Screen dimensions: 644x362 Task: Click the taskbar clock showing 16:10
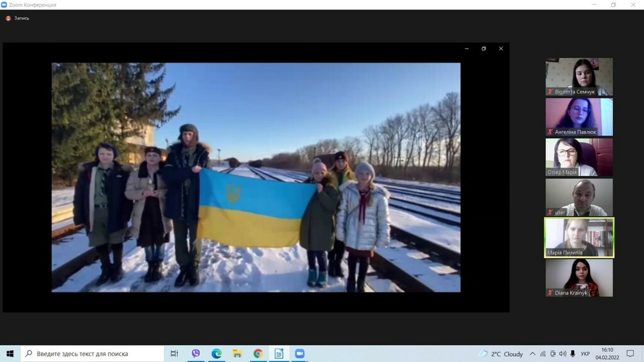coord(607,354)
